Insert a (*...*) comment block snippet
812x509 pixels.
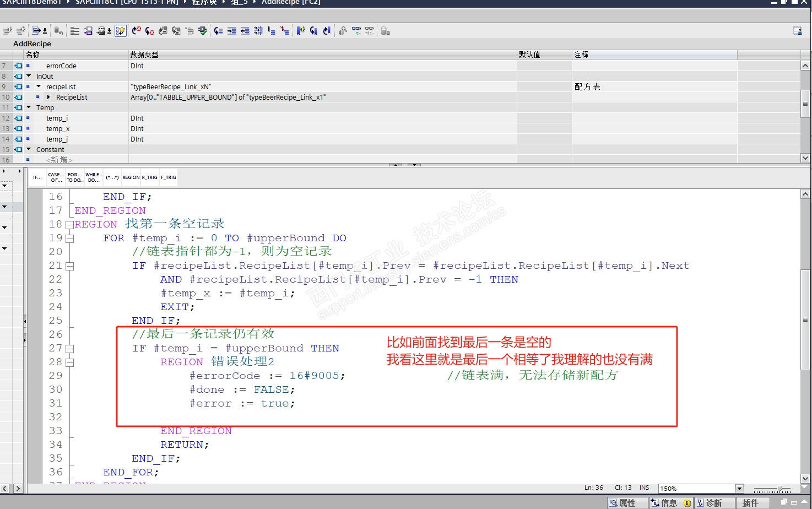(112, 177)
